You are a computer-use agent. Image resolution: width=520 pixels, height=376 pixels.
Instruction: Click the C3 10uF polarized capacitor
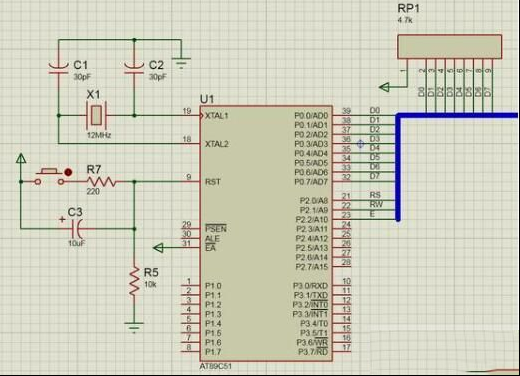point(77,229)
